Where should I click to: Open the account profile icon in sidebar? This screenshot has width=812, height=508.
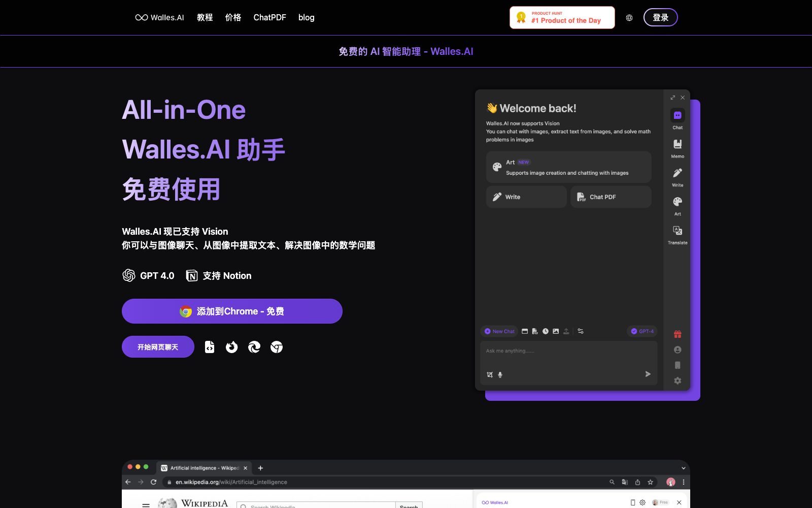[x=678, y=350]
